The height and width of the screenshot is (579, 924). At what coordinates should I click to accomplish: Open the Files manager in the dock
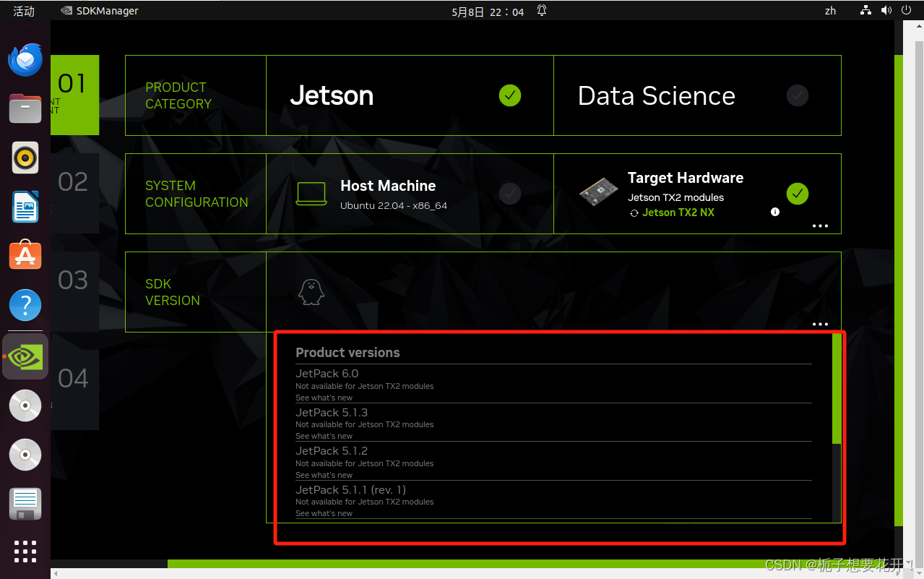point(25,108)
